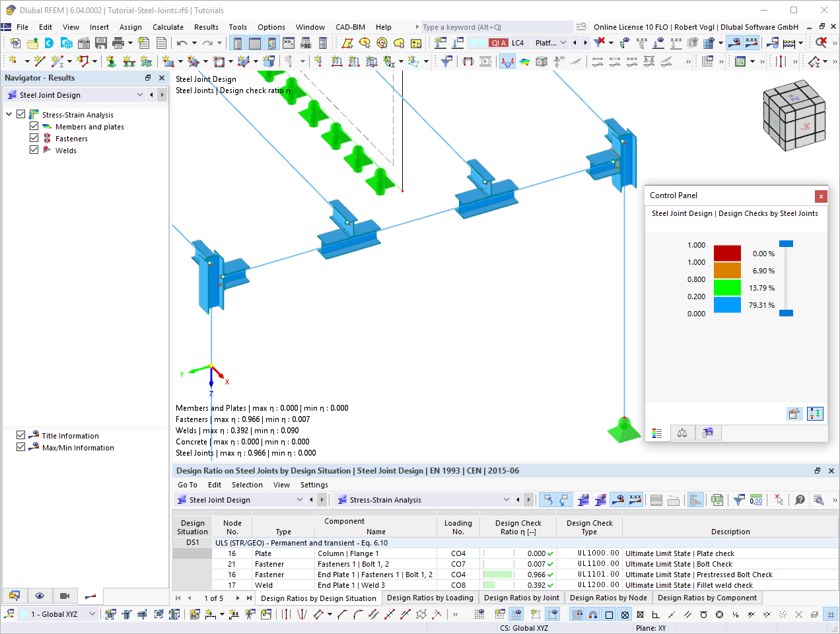The width and height of the screenshot is (840, 634).
Task: Uncheck the Stress-Strain Analysis checkbox
Action: pos(21,114)
